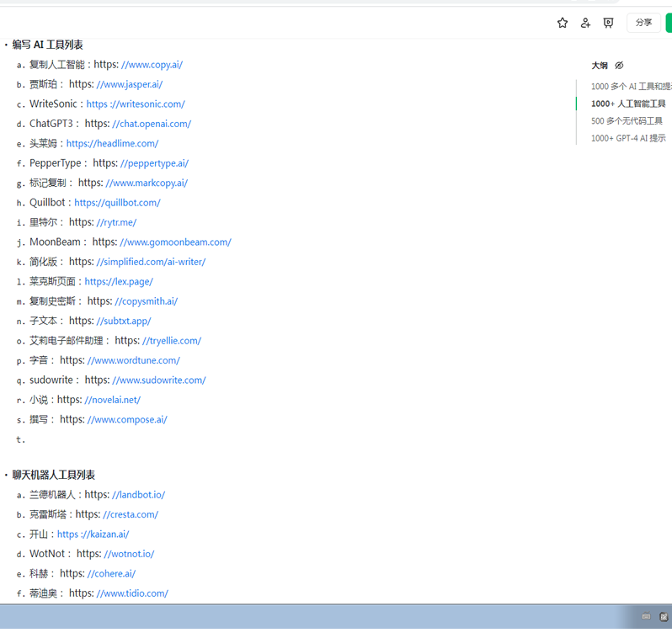Jump to outline entry 1000 多个 AI 工具和提示
The height and width of the screenshot is (638, 672).
632,87
